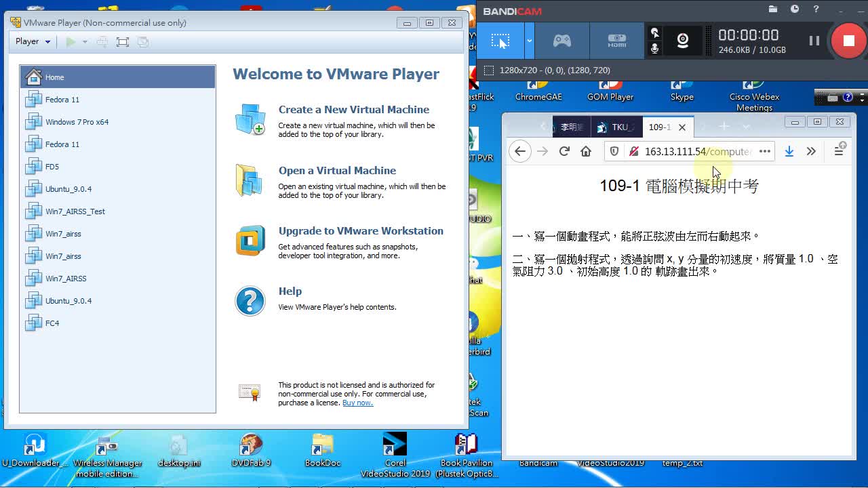The width and height of the screenshot is (868, 488).
Task: Open the Skype desktop shortcut
Action: pyautogui.click(x=682, y=91)
